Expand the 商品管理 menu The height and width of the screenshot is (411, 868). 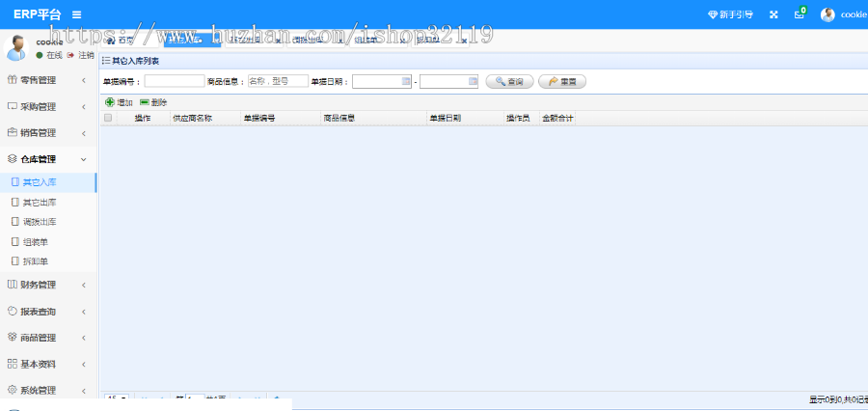point(48,338)
